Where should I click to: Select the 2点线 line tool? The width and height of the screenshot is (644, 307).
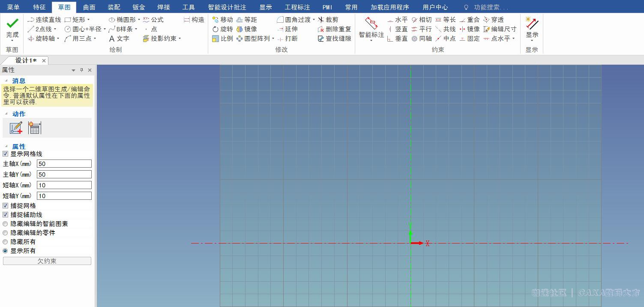pyautogui.click(x=39, y=29)
